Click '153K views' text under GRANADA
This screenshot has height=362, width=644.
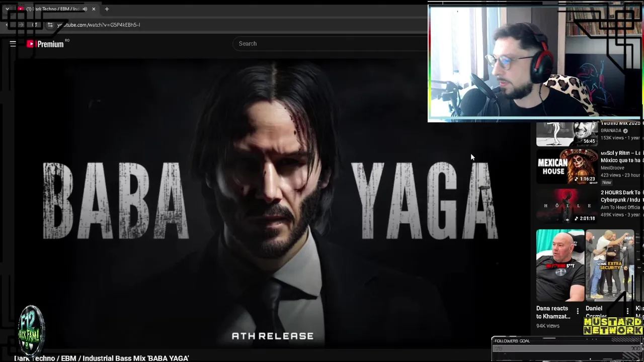613,138
